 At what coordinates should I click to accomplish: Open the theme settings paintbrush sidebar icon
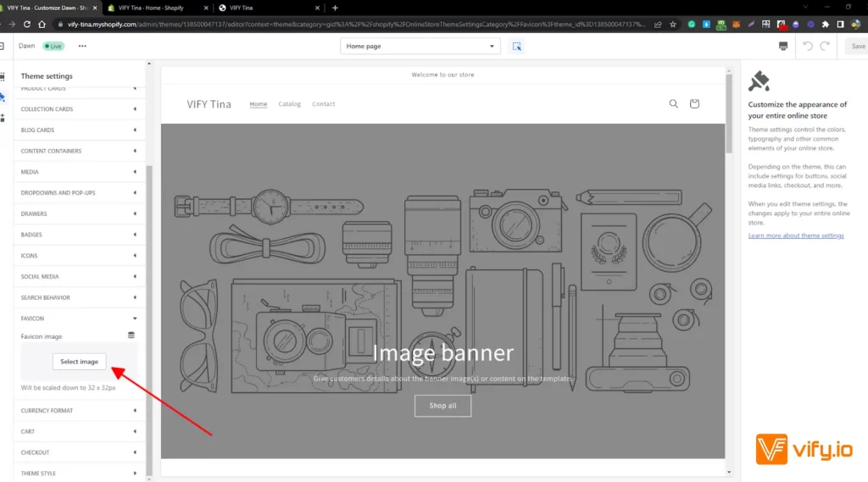click(x=3, y=97)
